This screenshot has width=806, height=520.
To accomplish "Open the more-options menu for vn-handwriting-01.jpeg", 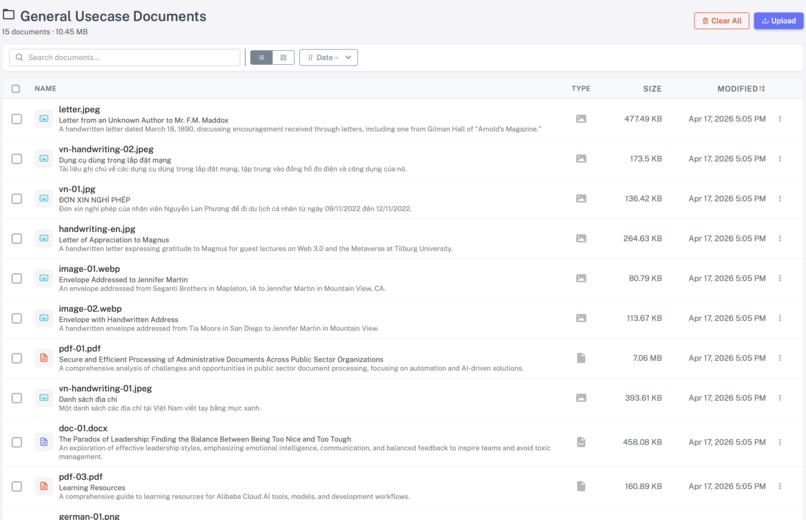I will tap(780, 398).
